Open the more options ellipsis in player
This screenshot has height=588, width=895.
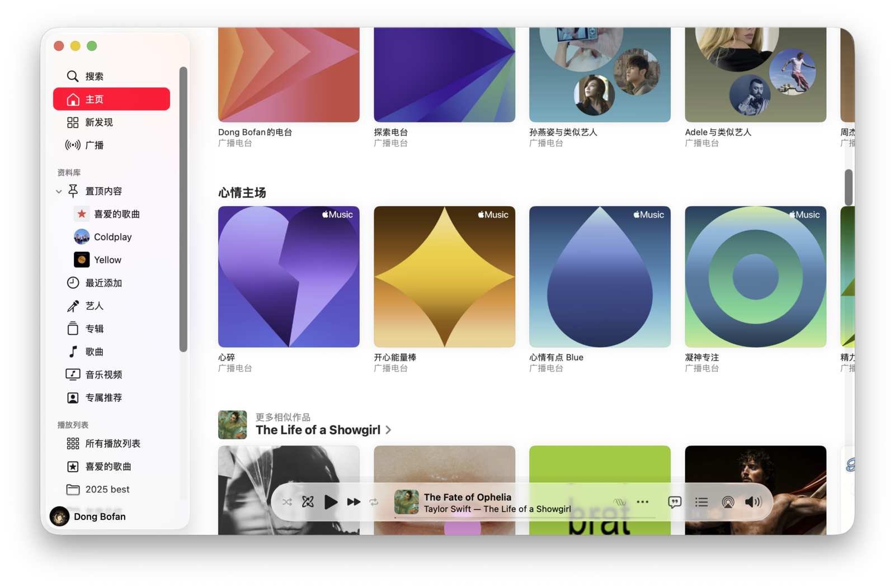(x=643, y=502)
